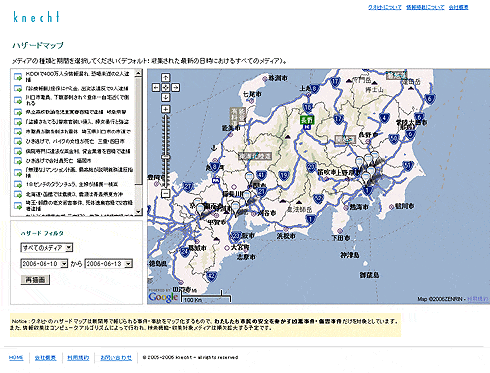Zoom in with the map plus button
This screenshot has height=373, width=490.
[166, 109]
